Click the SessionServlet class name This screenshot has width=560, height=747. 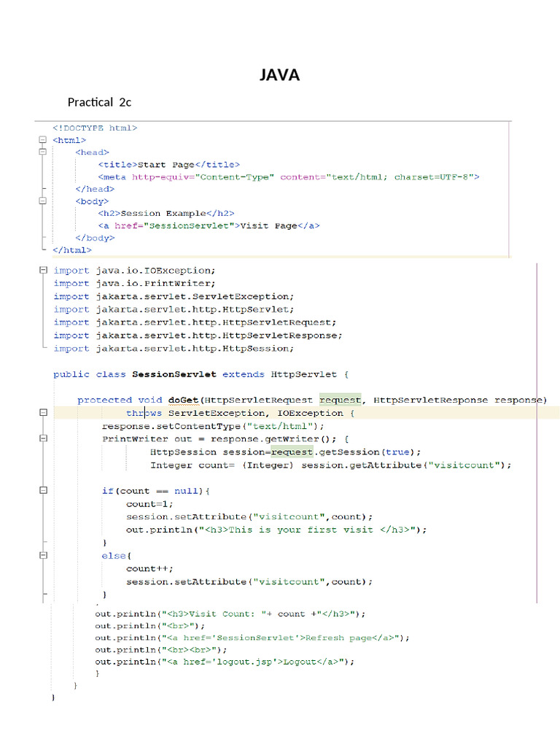click(174, 374)
